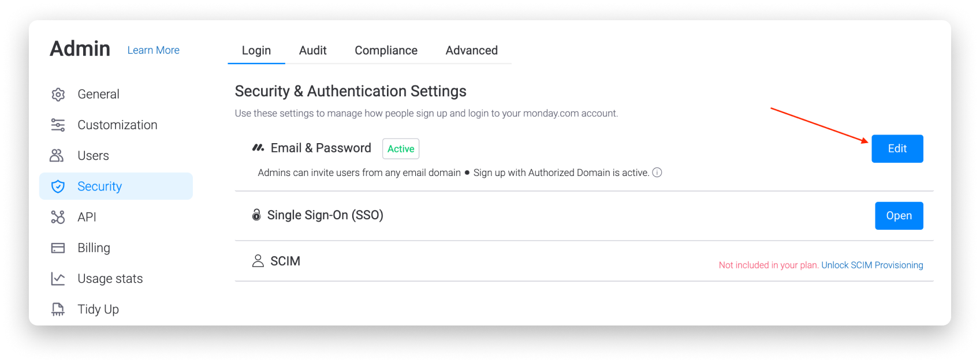
Task: Click the API nodes icon
Action: tap(58, 217)
